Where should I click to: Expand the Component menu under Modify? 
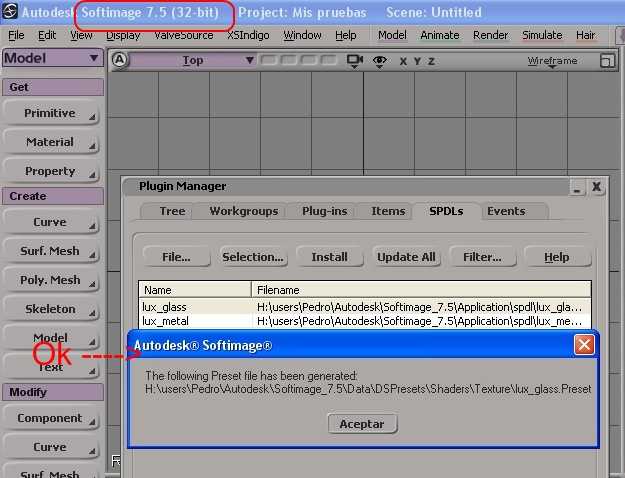pyautogui.click(x=51, y=418)
